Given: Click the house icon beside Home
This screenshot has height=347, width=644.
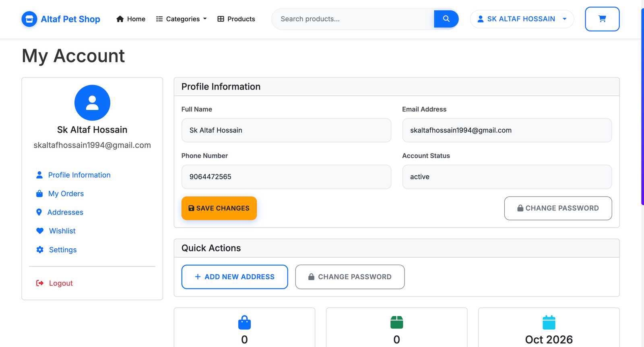Looking at the screenshot, I should click(x=120, y=19).
